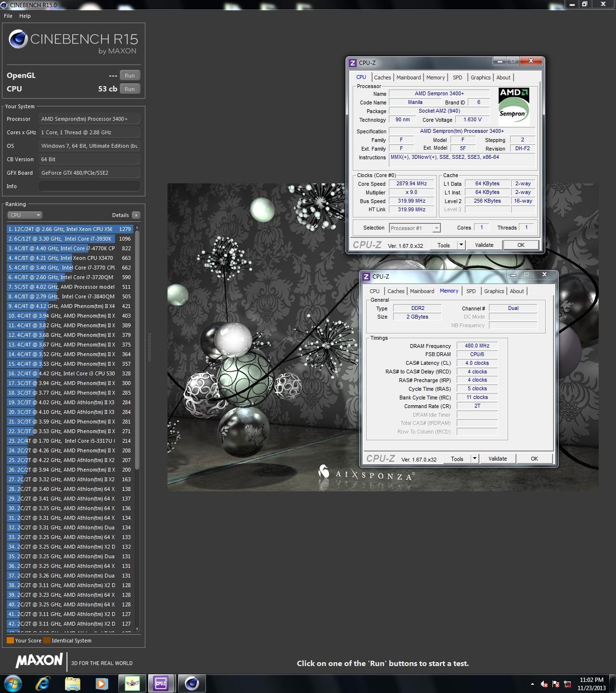The height and width of the screenshot is (693, 616).
Task: Open the File menu
Action: [x=8, y=16]
